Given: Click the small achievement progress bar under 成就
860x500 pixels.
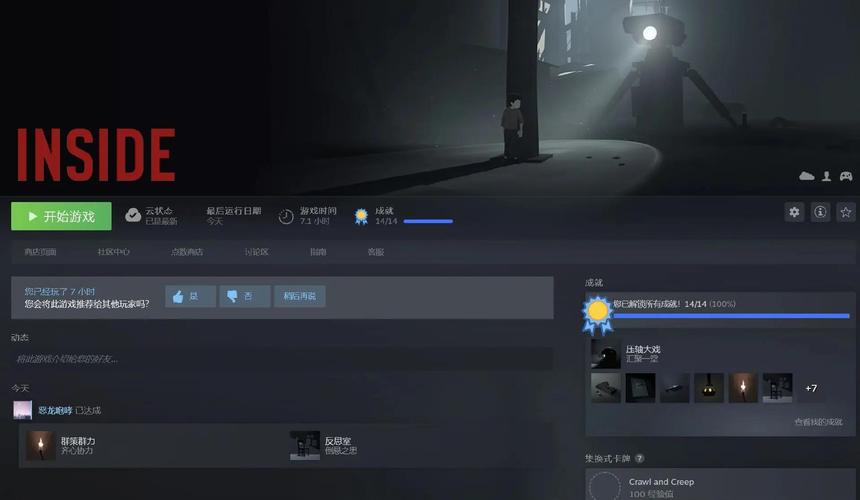Looking at the screenshot, I should (428, 221).
